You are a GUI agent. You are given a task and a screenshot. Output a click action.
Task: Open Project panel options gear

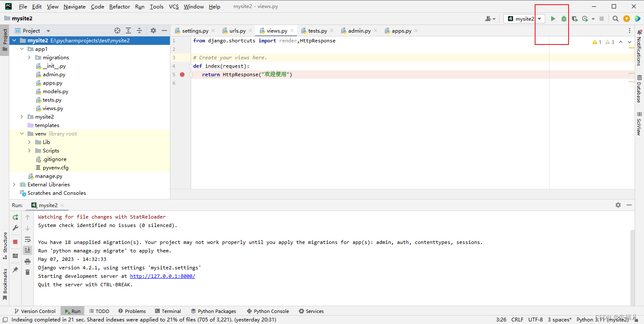pos(153,30)
